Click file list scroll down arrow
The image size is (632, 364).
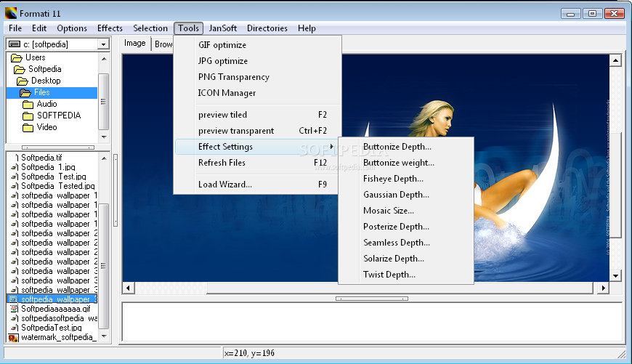[104, 336]
